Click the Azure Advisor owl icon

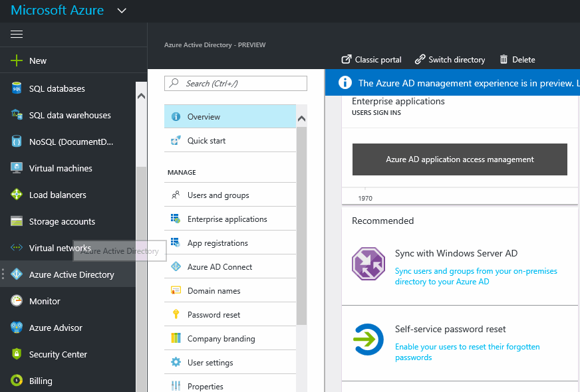pyautogui.click(x=17, y=328)
